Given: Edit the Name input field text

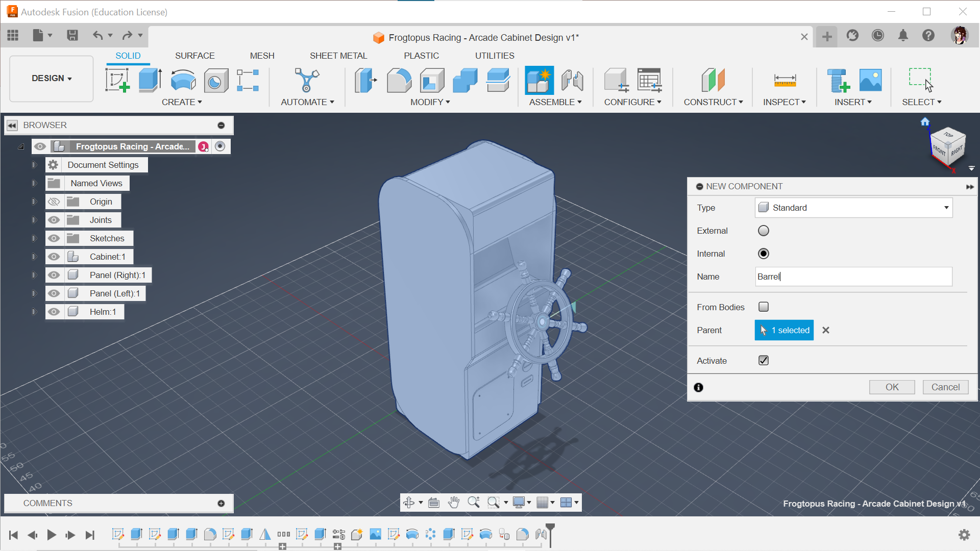Looking at the screenshot, I should (x=853, y=277).
